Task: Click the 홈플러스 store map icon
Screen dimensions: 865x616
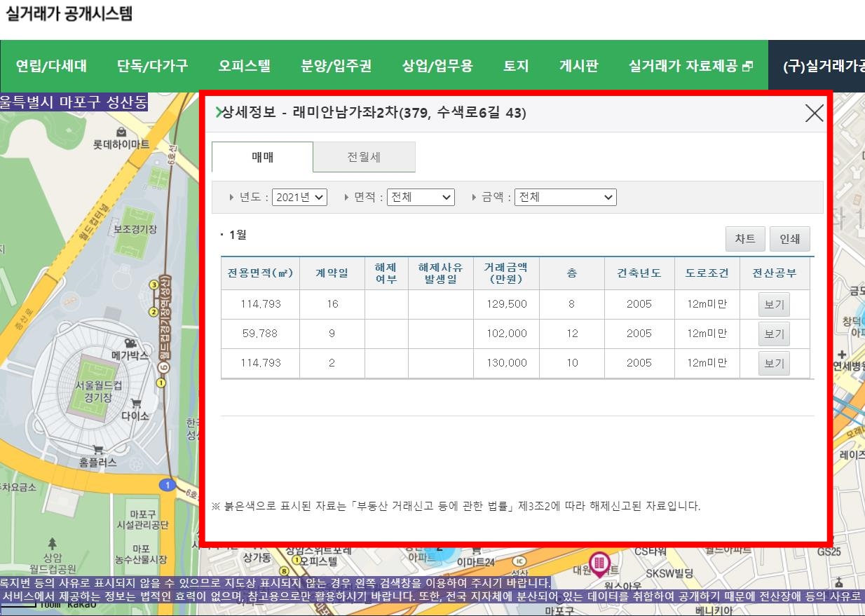Action: coord(98,449)
